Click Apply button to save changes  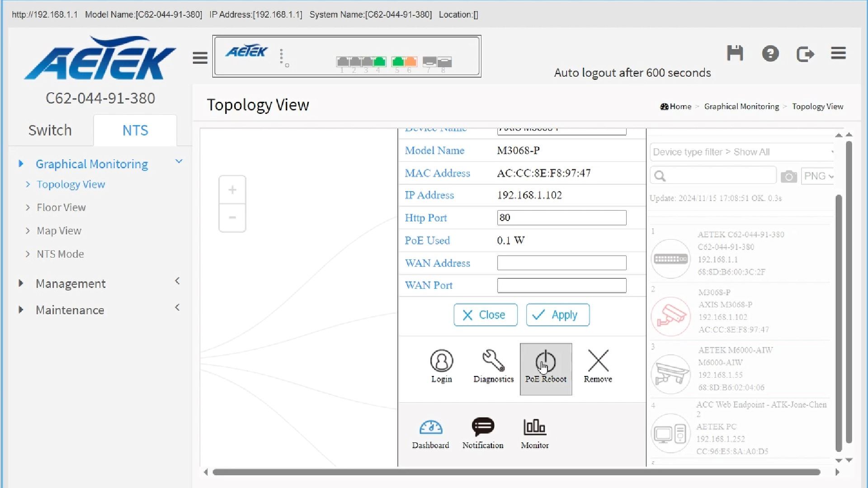point(558,314)
